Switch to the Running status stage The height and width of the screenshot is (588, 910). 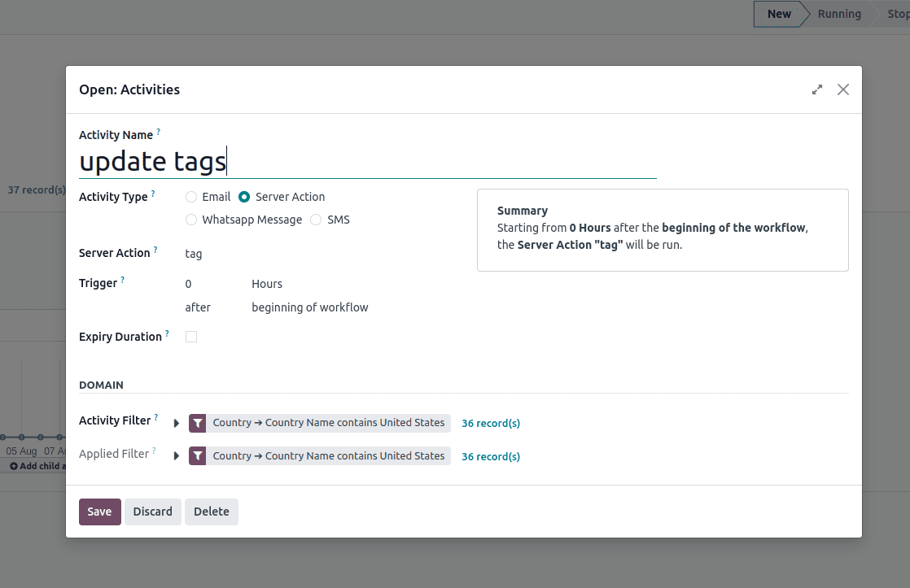[x=839, y=14]
